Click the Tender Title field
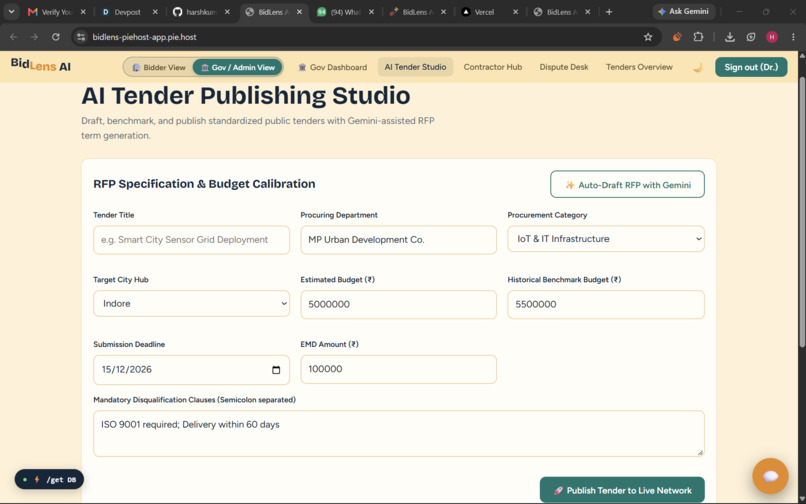The image size is (806, 504). 191,240
